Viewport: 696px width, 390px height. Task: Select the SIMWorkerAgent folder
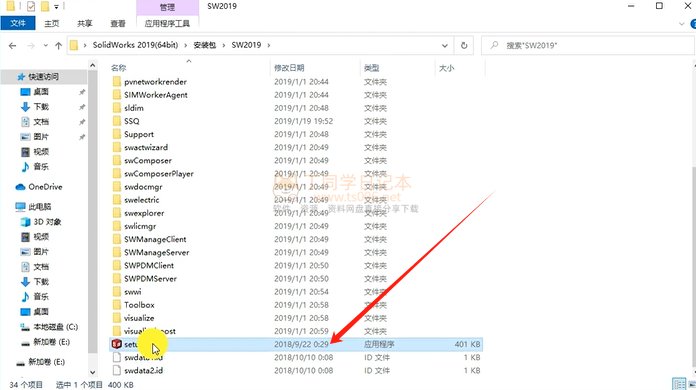[x=156, y=95]
